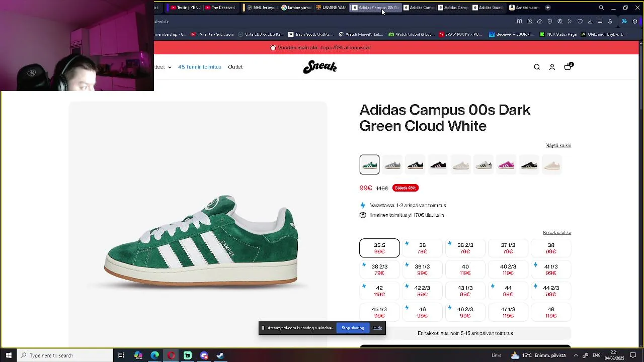
Task: Open the TVkaista - Sub Suora bookmark
Action: click(212, 34)
